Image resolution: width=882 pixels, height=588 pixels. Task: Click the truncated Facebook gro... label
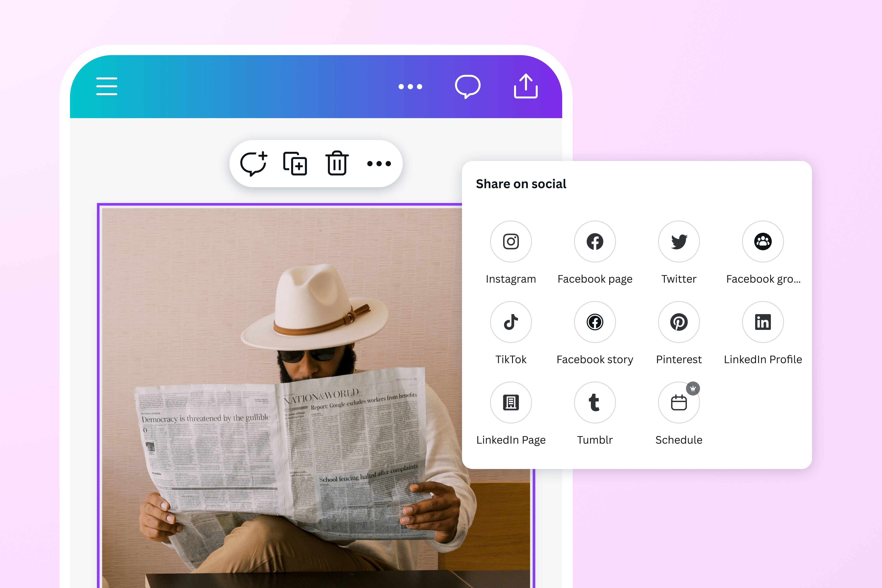tap(763, 279)
